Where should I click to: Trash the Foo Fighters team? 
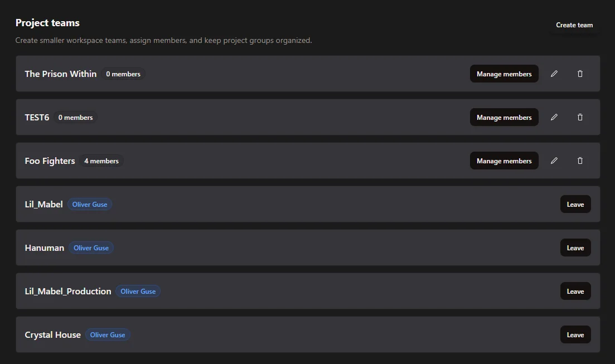(x=580, y=161)
